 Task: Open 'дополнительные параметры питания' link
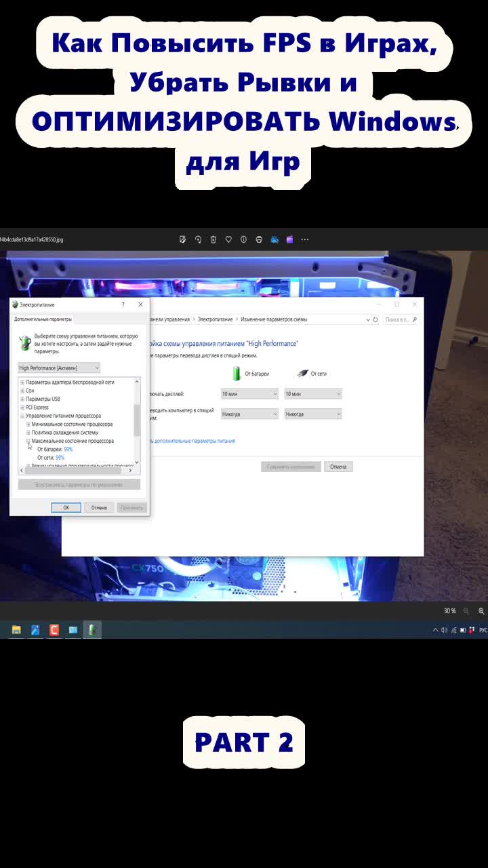tap(192, 441)
